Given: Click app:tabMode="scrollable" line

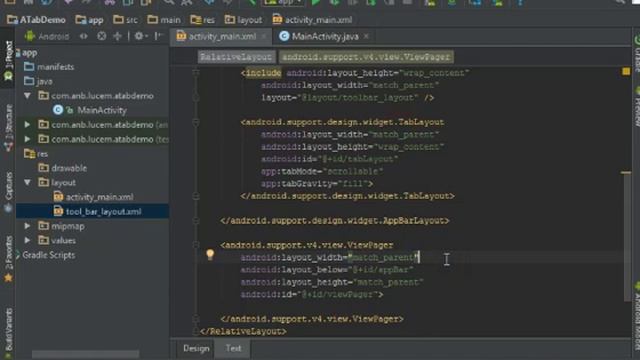Looking at the screenshot, I should (x=322, y=171).
